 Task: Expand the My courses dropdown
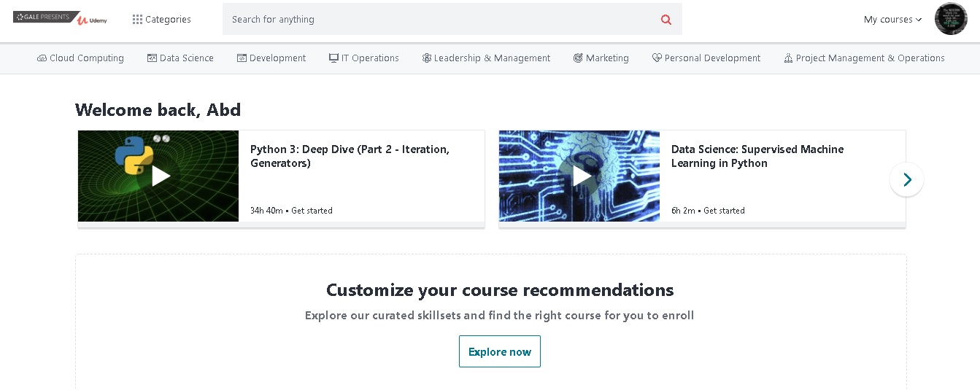[x=892, y=20]
